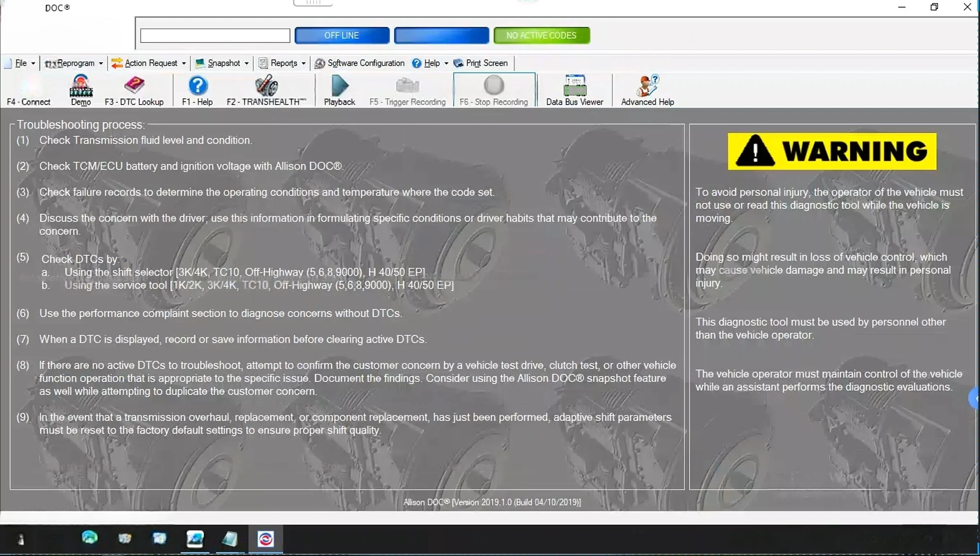
Task: Click the step "When a DTC is displayed"
Action: coord(233,339)
